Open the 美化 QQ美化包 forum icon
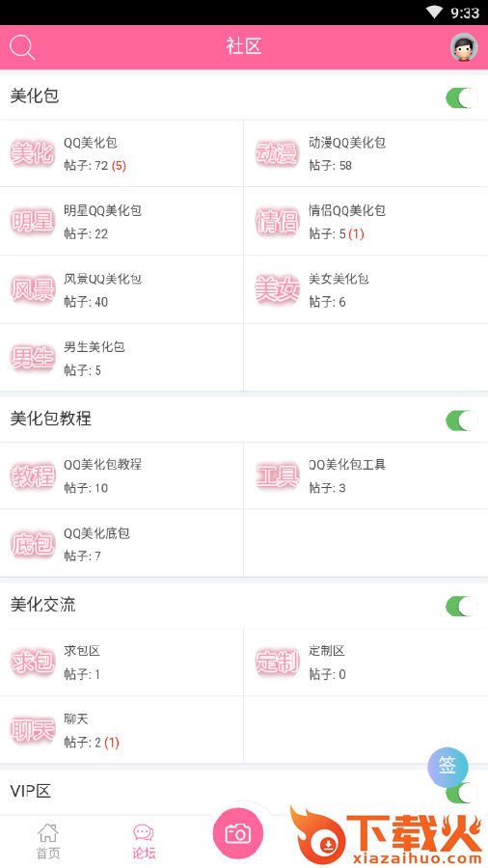The width and height of the screenshot is (488, 868). pos(33,153)
